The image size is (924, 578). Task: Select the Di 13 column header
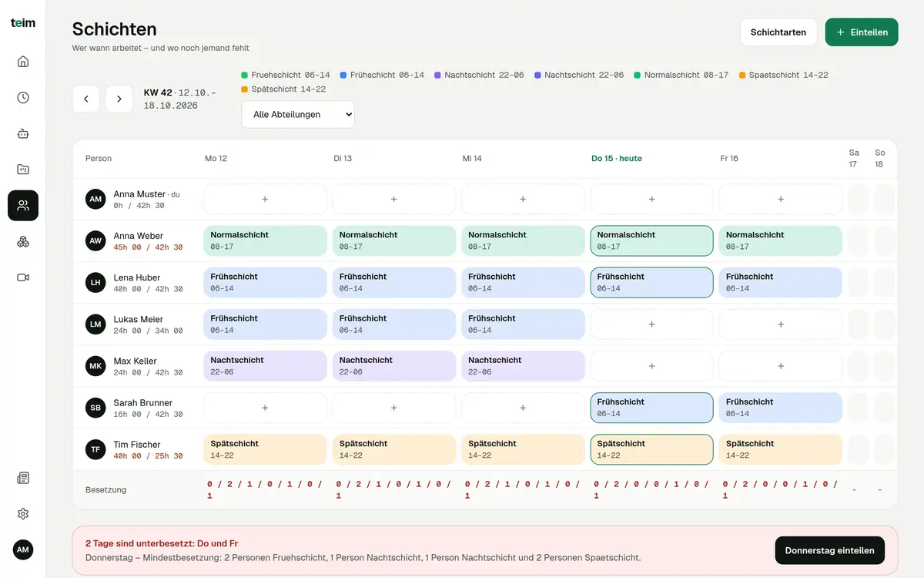[343, 159]
